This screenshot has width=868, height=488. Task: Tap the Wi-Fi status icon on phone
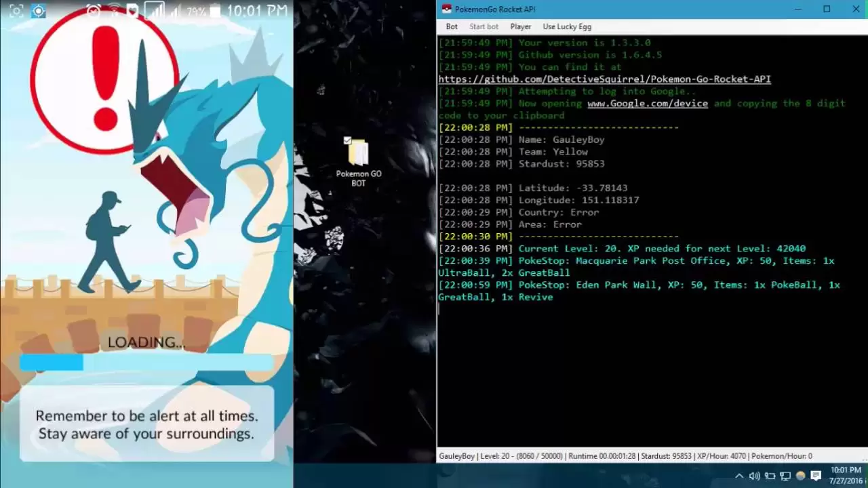coord(114,11)
